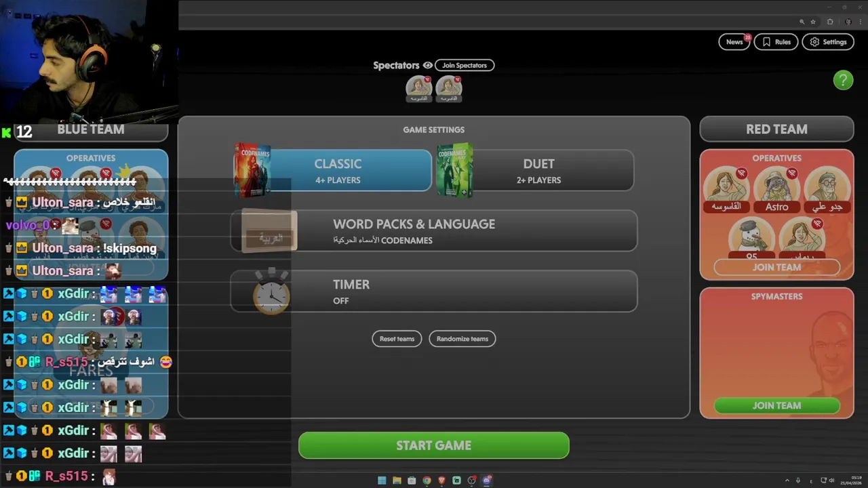Open the browser profile avatar

[x=848, y=22]
